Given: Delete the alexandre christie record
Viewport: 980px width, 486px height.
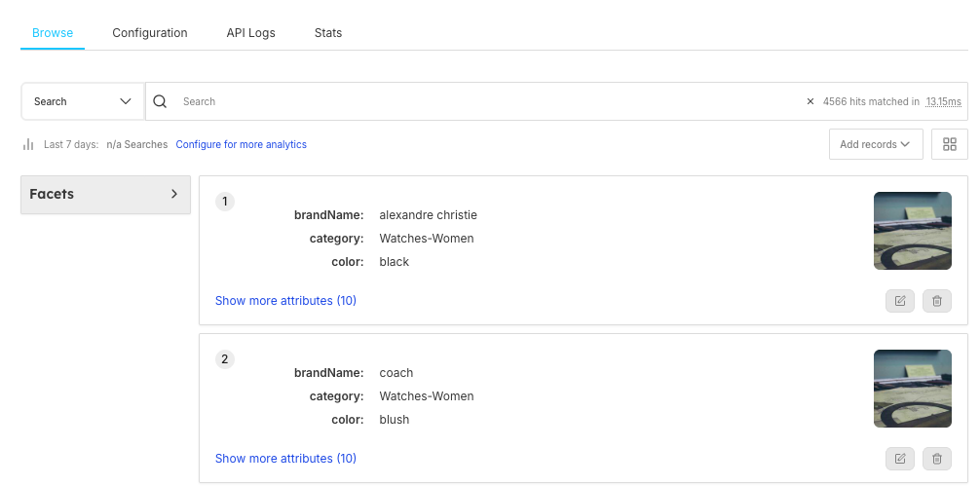Looking at the screenshot, I should coord(937,301).
